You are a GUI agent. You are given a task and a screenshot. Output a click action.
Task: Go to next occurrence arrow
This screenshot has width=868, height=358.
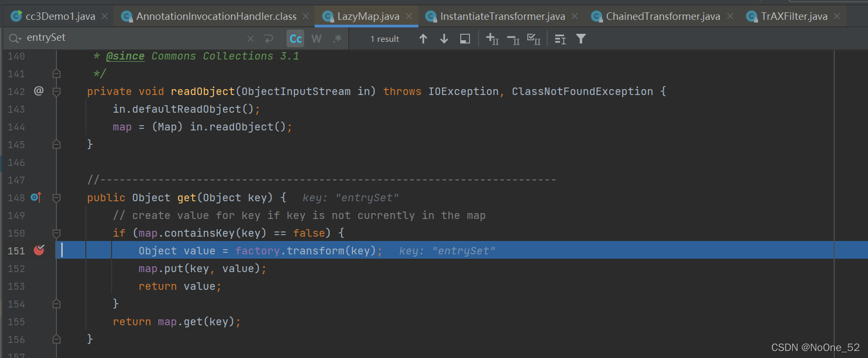pyautogui.click(x=444, y=39)
